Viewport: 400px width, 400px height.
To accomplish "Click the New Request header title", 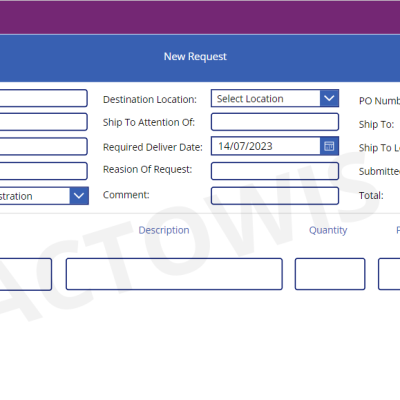I will pos(195,56).
